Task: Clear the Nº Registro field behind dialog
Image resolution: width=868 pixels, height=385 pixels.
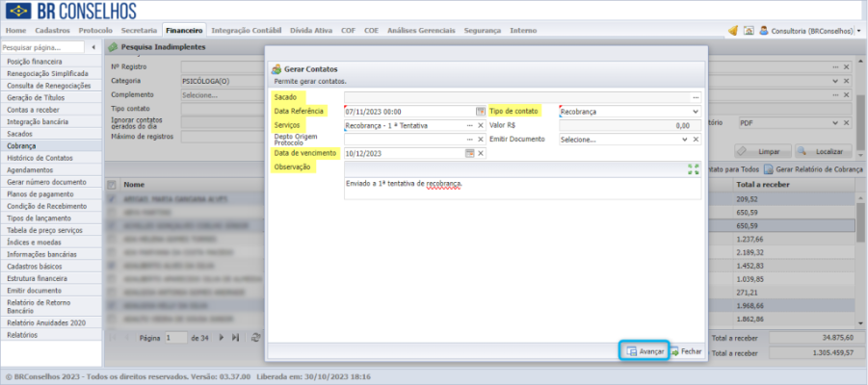Action: point(847,67)
